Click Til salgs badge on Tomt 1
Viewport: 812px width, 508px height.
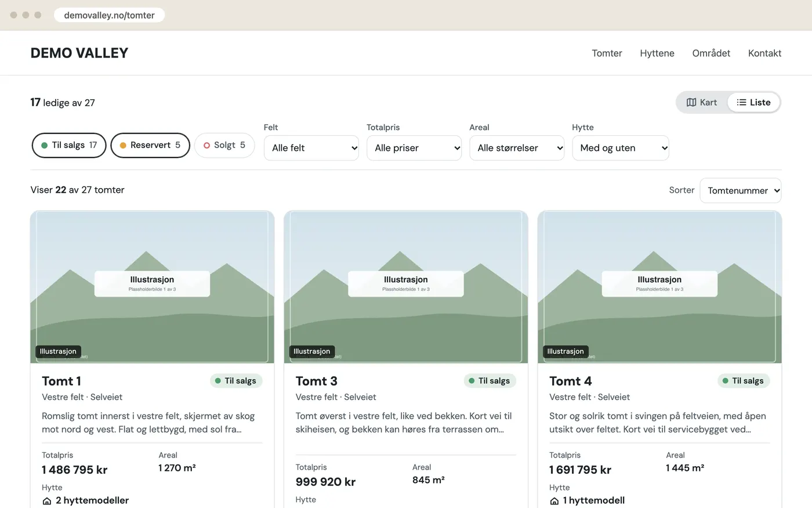pyautogui.click(x=236, y=381)
